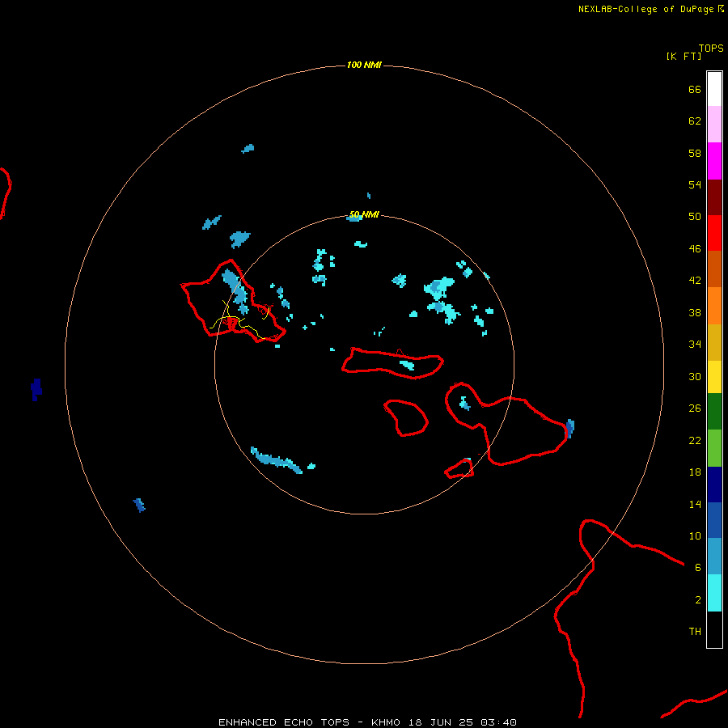728x728 pixels.
Task: Click the "[K FT]" units label
Action: click(684, 57)
